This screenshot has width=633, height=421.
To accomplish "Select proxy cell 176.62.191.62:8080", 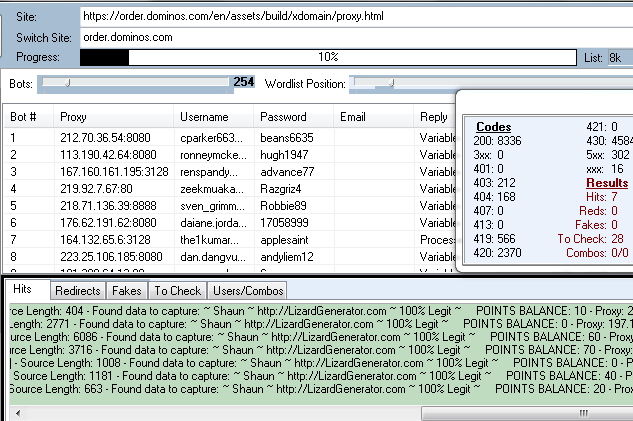I will click(108, 223).
